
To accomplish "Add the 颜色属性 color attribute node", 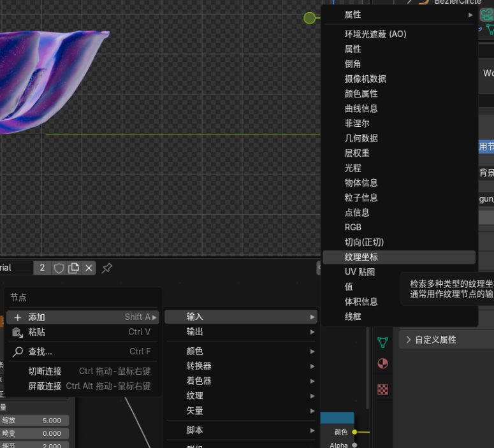I will click(399, 94).
